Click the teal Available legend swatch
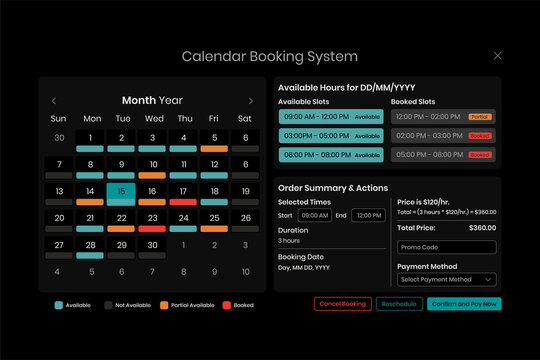Viewport: 540px width, 360px height. [59, 305]
